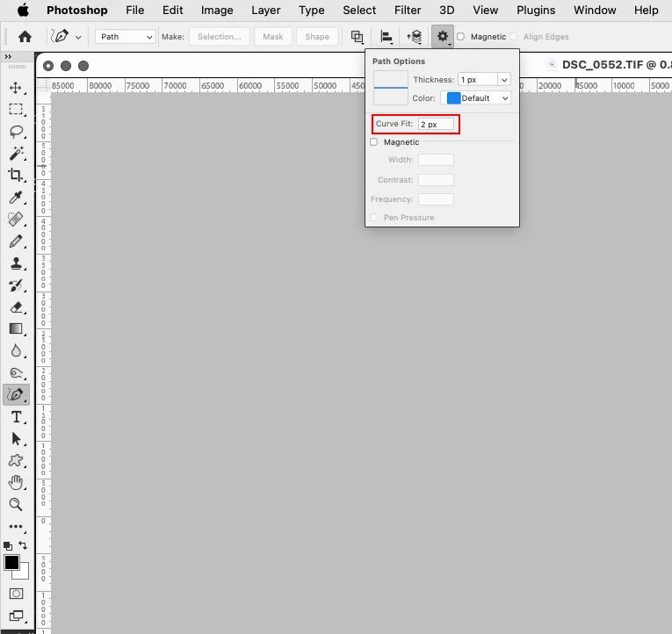Open Path operations icon
672x634 pixels.
[357, 37]
